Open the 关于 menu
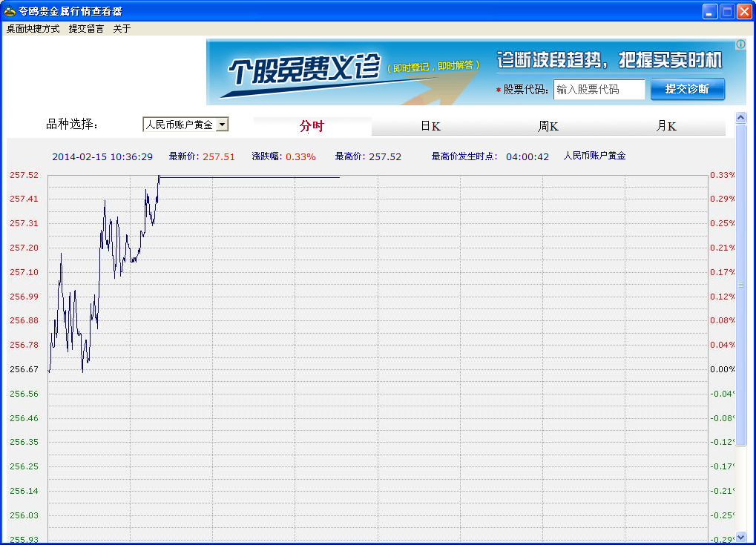The width and height of the screenshot is (756, 545). (x=122, y=29)
